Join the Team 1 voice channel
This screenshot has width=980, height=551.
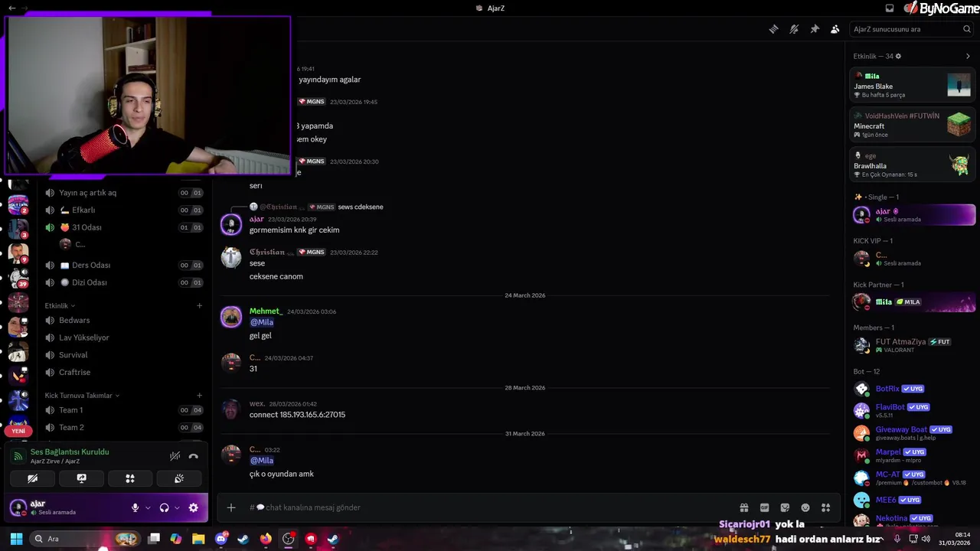(x=122, y=410)
